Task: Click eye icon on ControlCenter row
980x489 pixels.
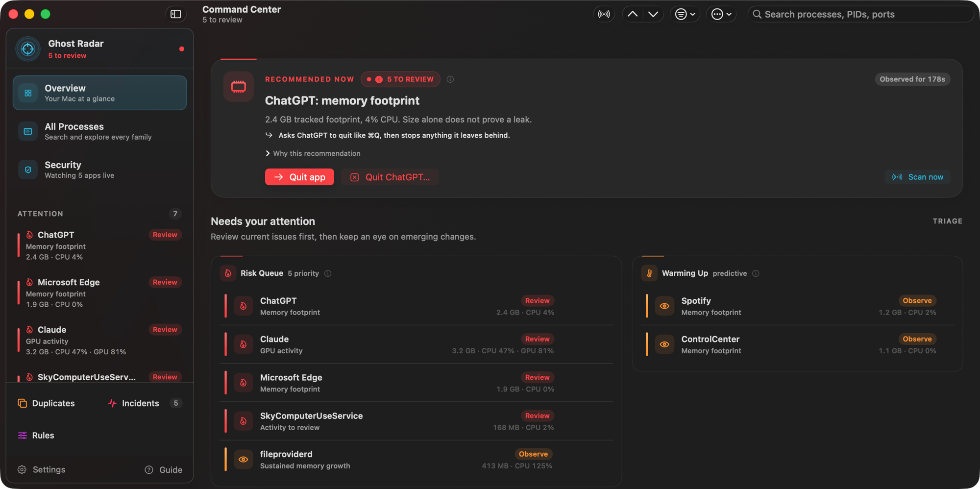Action: pyautogui.click(x=664, y=344)
